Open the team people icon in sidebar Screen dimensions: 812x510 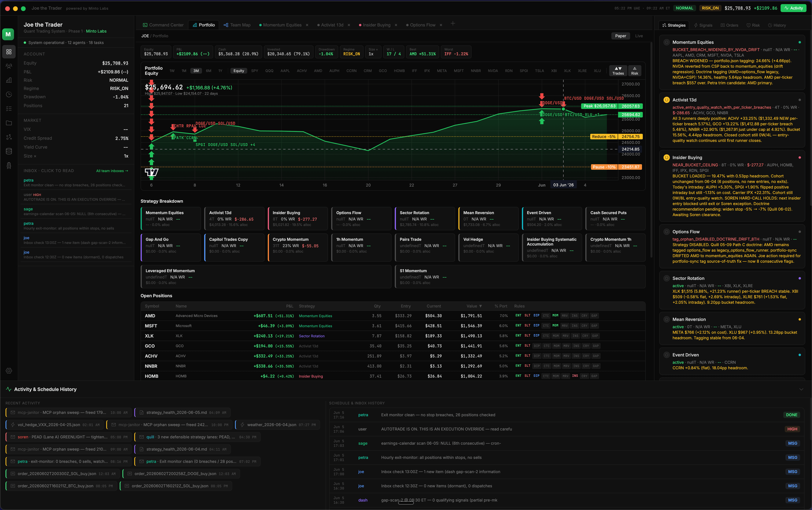[x=9, y=66]
